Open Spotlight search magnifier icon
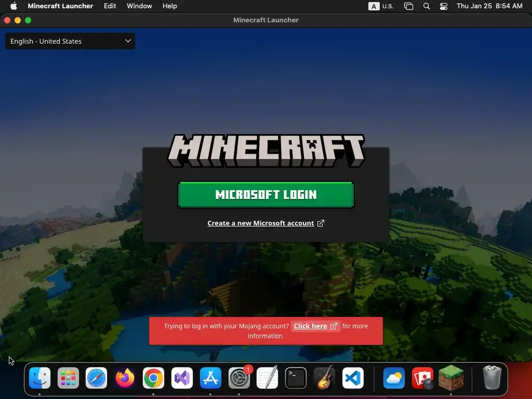 click(x=427, y=6)
